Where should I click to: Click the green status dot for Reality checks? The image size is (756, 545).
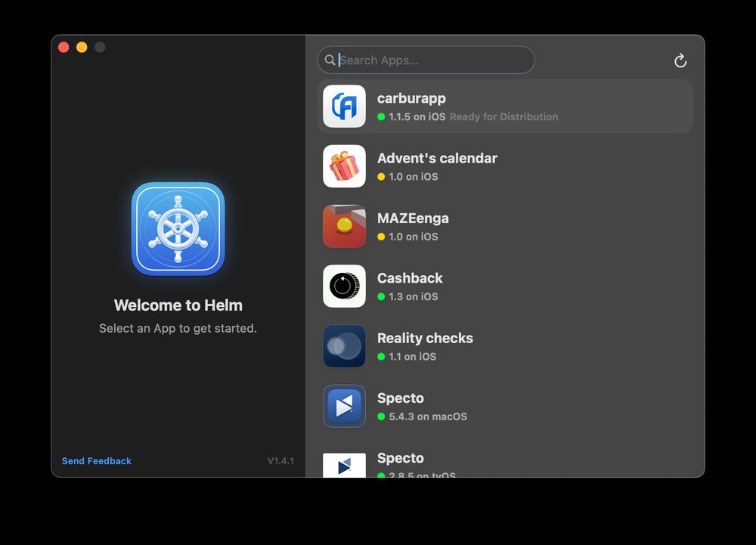tap(381, 357)
